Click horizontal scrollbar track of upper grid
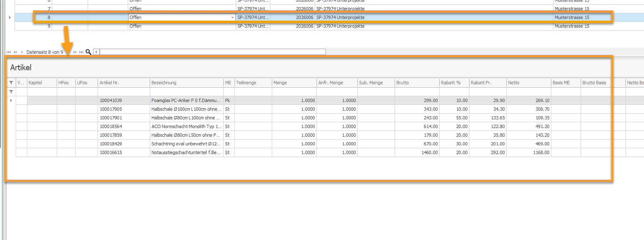The image size is (644, 240). [212, 52]
